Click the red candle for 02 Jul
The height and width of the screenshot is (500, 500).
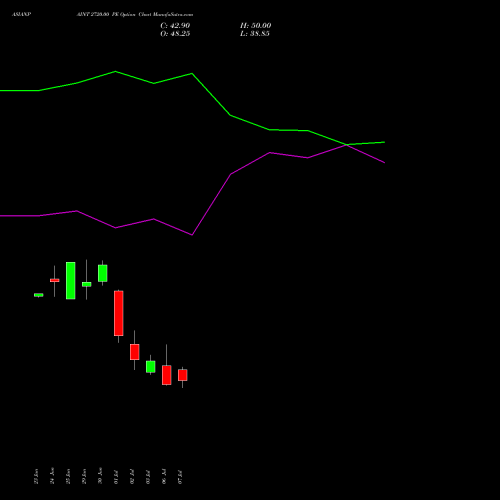[135, 352]
